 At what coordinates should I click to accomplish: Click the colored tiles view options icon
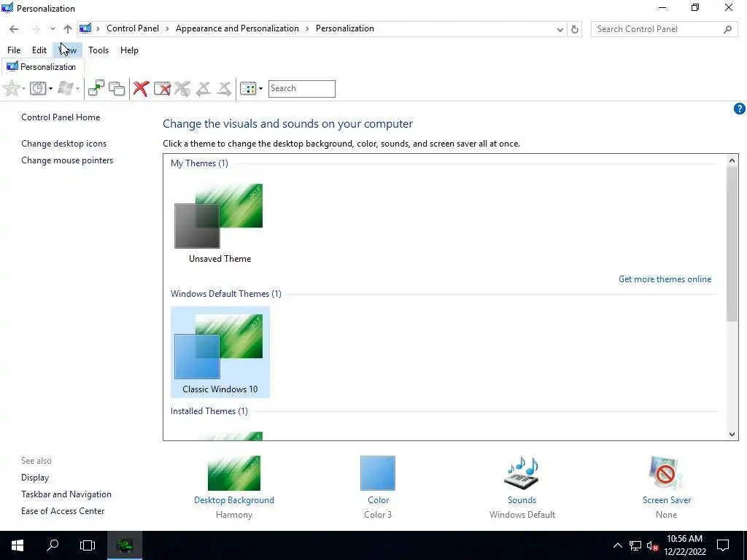point(248,88)
